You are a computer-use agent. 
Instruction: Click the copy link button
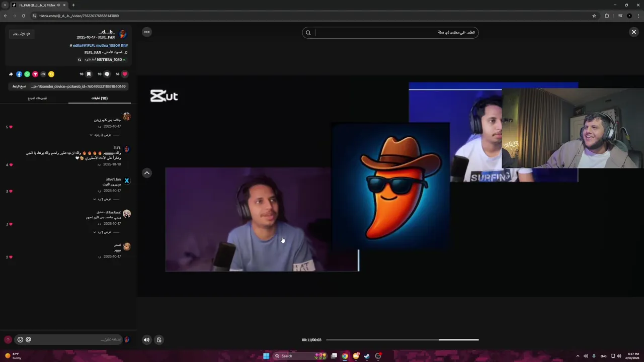(x=19, y=86)
